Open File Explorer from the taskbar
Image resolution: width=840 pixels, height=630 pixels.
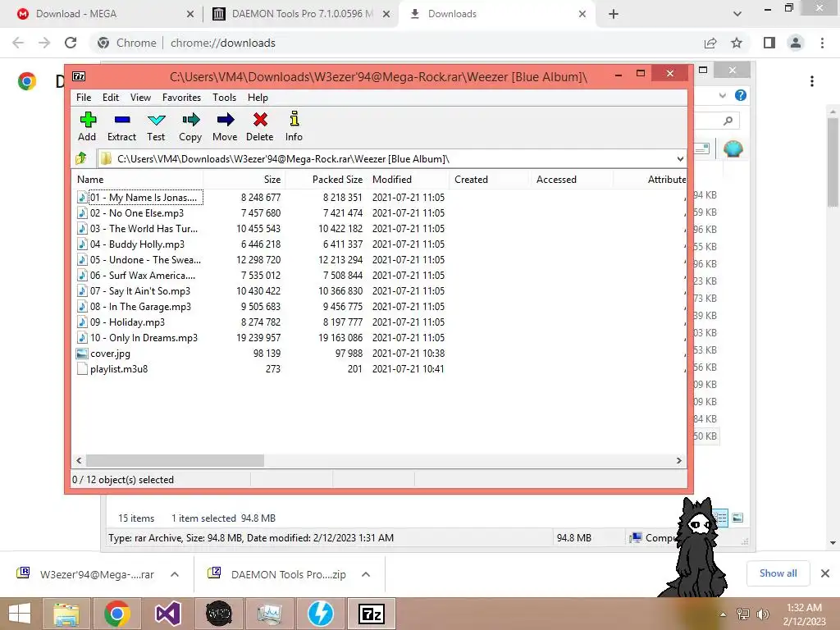tap(66, 614)
